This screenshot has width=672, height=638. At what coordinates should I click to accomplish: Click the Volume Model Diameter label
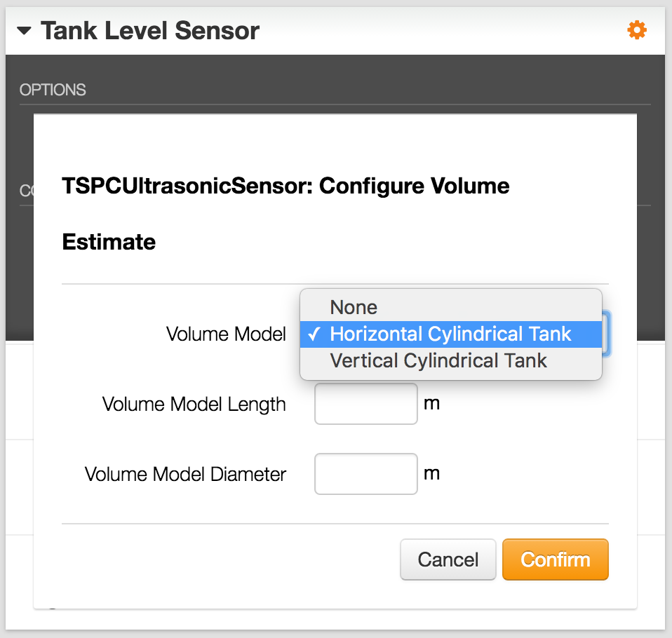click(186, 475)
